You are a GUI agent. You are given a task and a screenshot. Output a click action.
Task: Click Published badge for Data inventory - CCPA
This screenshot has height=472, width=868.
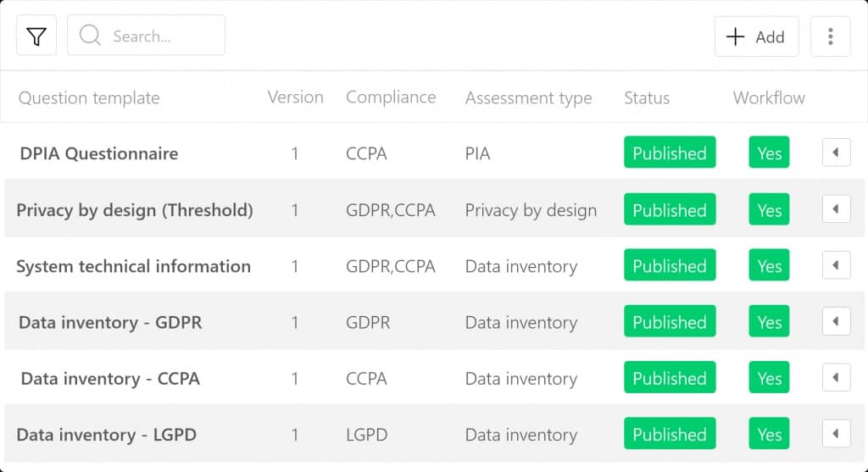(670, 377)
